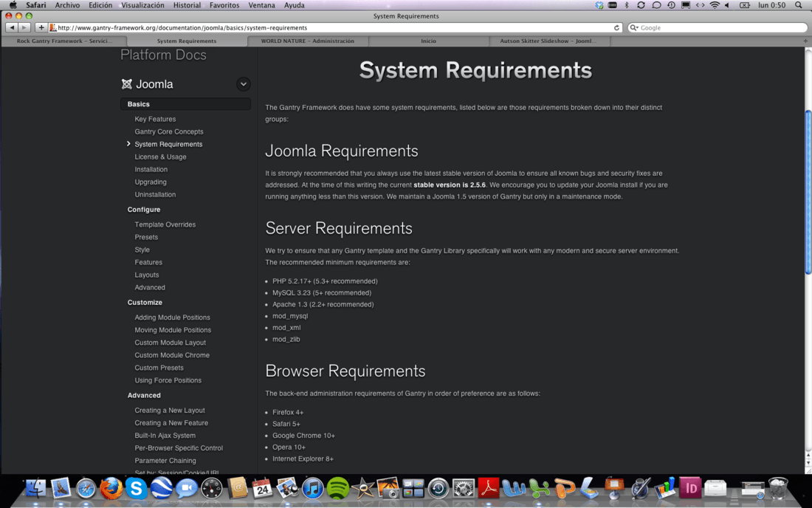This screenshot has width=812, height=508.
Task: Open the Google search engine dropdown
Action: point(633,28)
